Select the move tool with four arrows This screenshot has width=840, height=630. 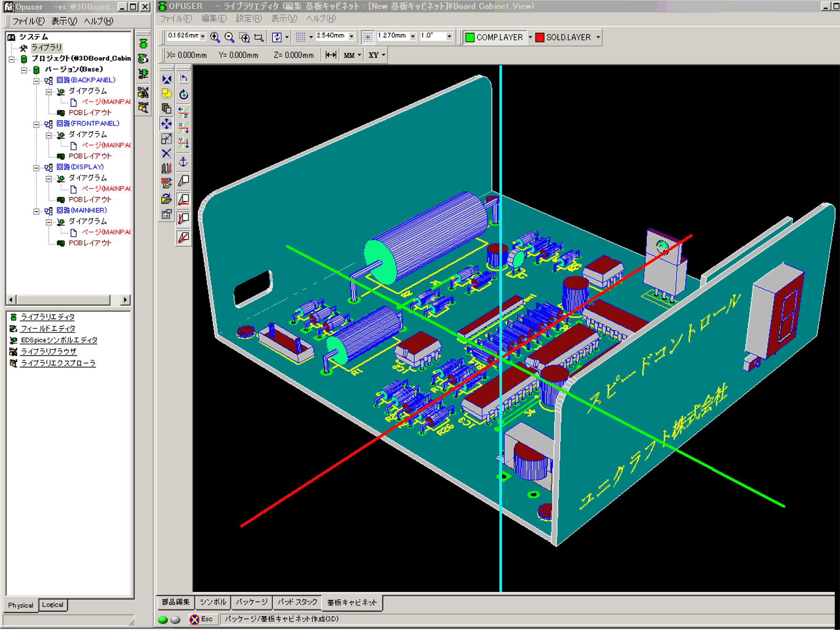point(166,124)
